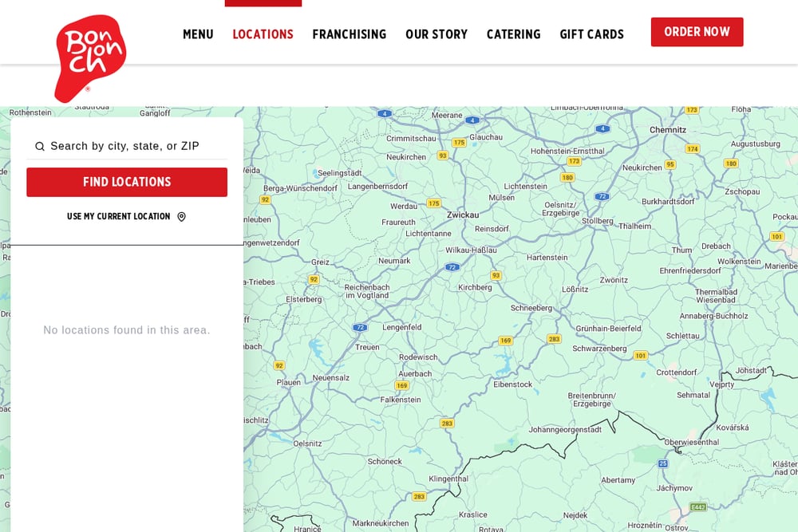798x532 pixels.
Task: Click the Stollberg map label
Action: coord(598,221)
